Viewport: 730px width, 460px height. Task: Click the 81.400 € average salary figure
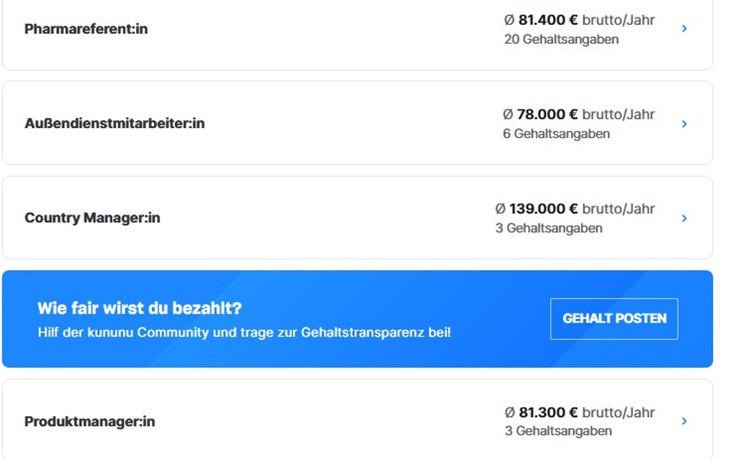click(548, 19)
